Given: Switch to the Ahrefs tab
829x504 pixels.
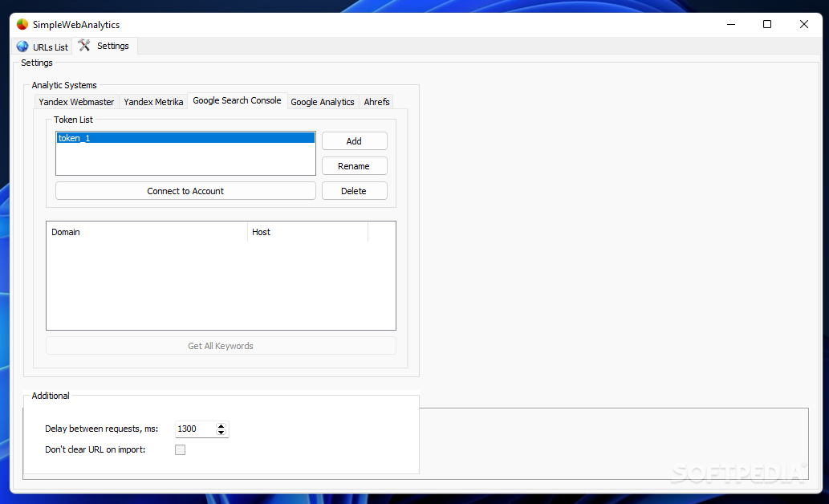Looking at the screenshot, I should (376, 102).
